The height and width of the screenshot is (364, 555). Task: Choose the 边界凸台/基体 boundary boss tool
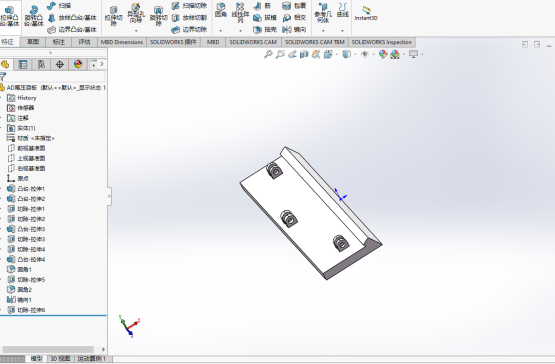click(72, 29)
